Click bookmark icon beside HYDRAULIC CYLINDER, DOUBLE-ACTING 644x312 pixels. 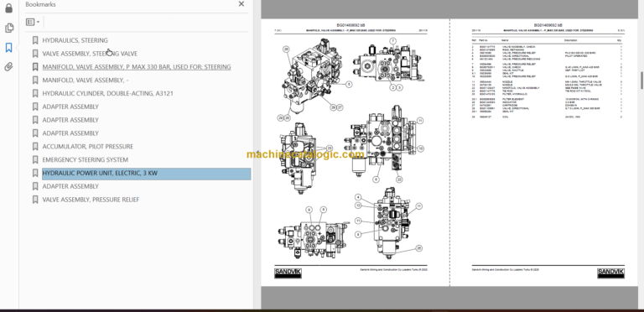35,94
